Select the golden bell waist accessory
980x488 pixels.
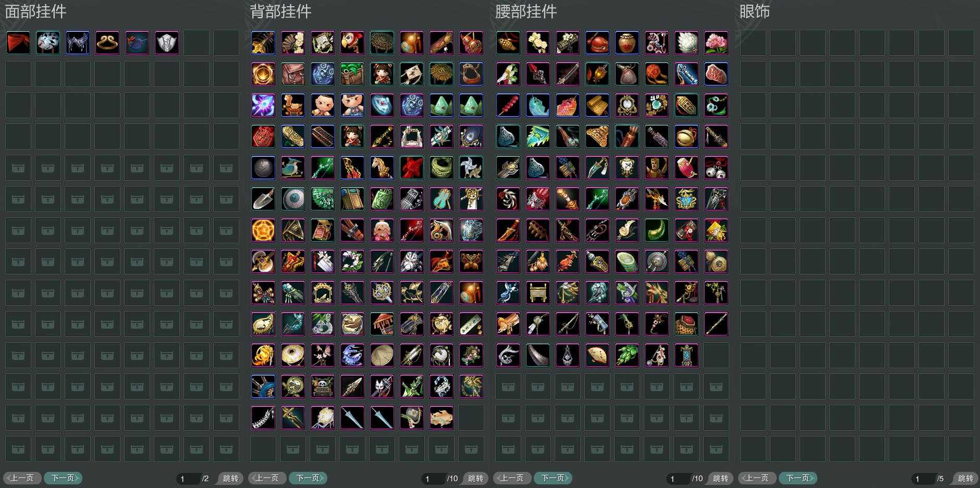(687, 136)
